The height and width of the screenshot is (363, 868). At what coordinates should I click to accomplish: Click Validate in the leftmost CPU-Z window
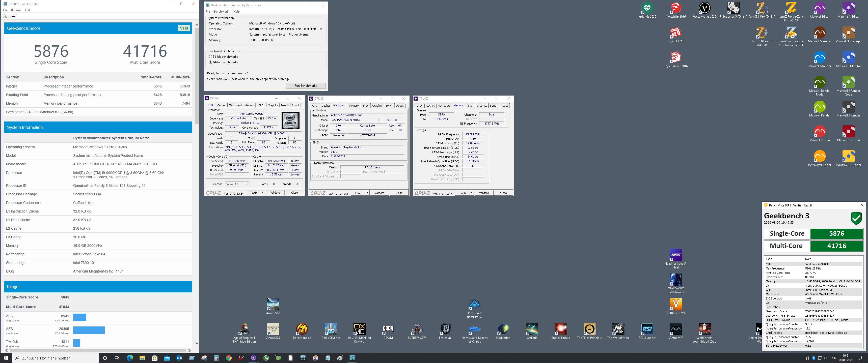[x=275, y=193]
